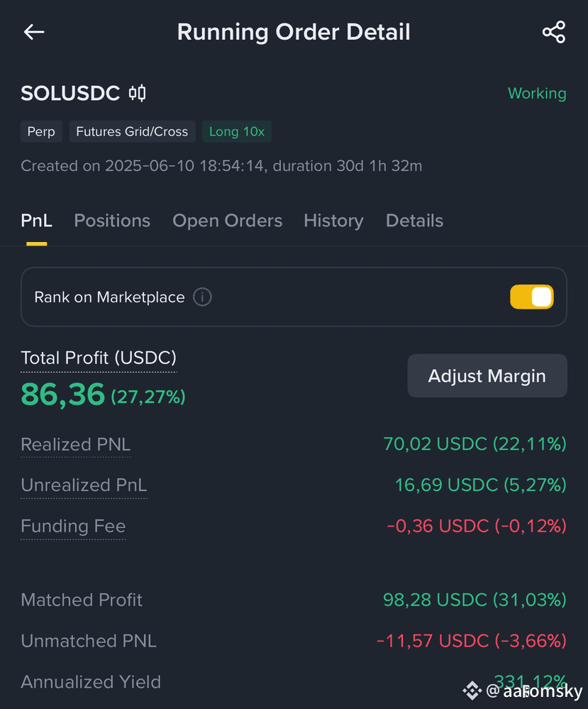Click info icon next to Rank on Marketplace
The height and width of the screenshot is (709, 588).
click(202, 297)
